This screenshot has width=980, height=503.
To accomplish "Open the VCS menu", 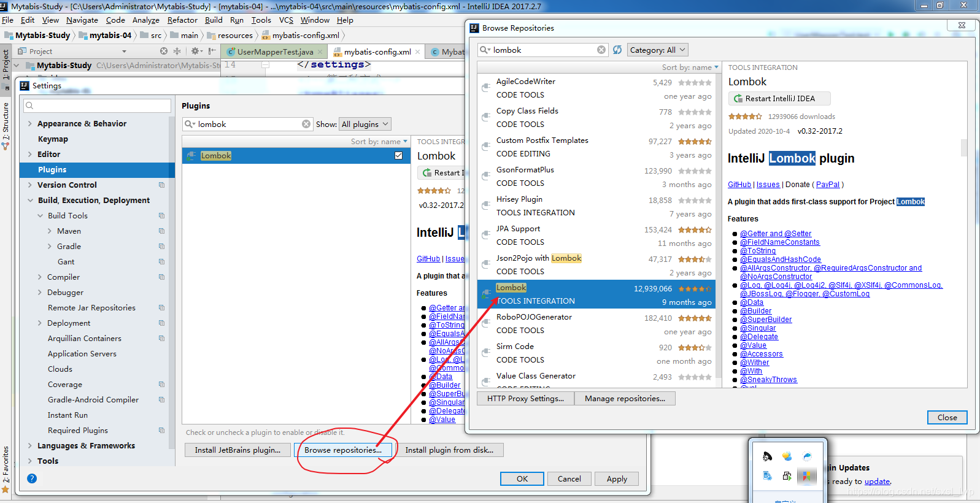I will (x=286, y=20).
